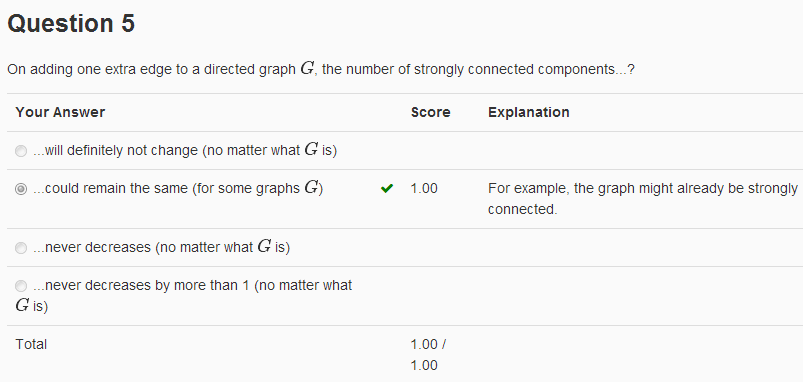Click the "Your Answer" column header
Image resolution: width=803 pixels, height=382 pixels.
tap(60, 112)
